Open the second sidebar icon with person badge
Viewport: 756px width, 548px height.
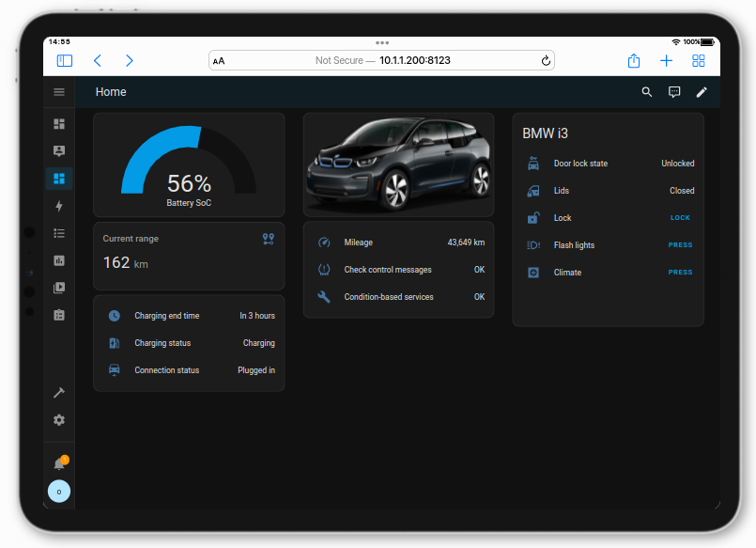pyautogui.click(x=59, y=151)
